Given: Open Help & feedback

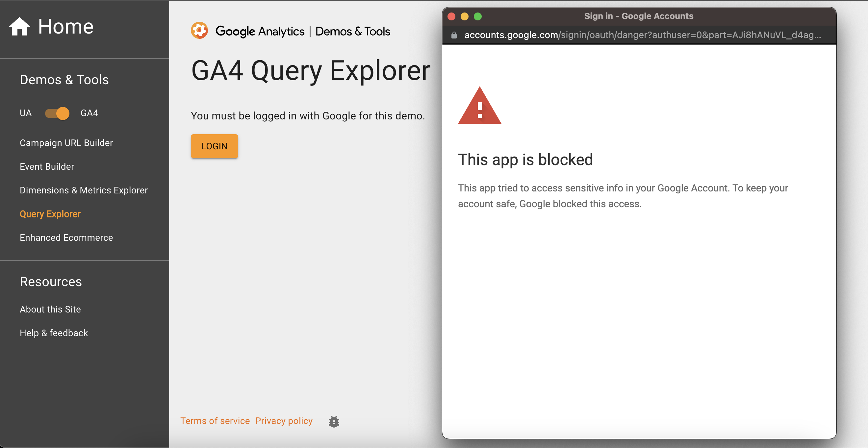Looking at the screenshot, I should pos(54,333).
